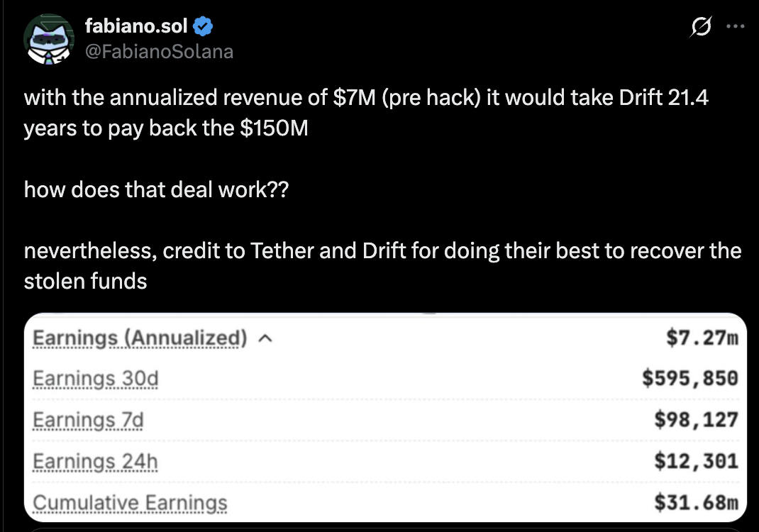Click the tweet's first paragraph about annualized revenue
The height and width of the screenshot is (532, 759).
click(x=366, y=113)
